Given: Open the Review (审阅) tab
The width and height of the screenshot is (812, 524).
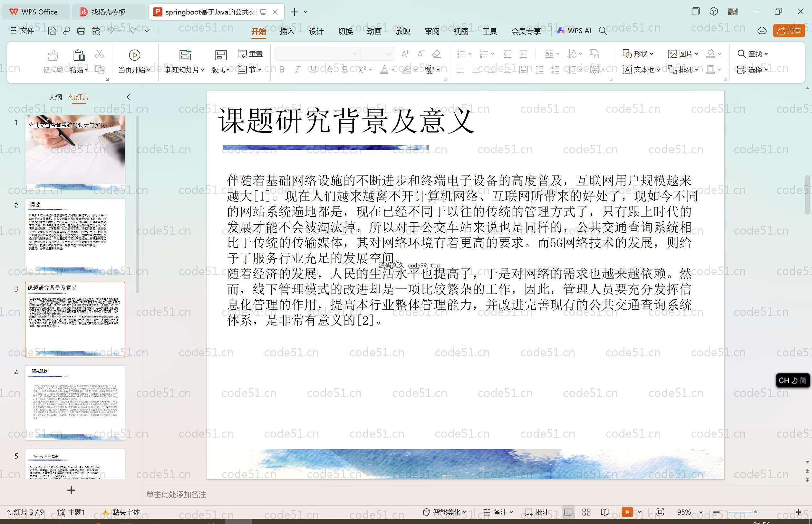Looking at the screenshot, I should (x=432, y=31).
